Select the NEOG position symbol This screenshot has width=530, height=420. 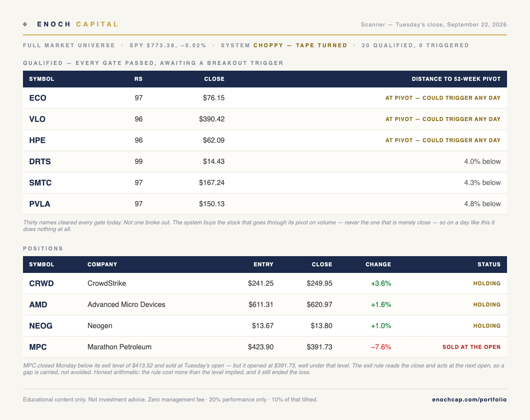click(41, 326)
